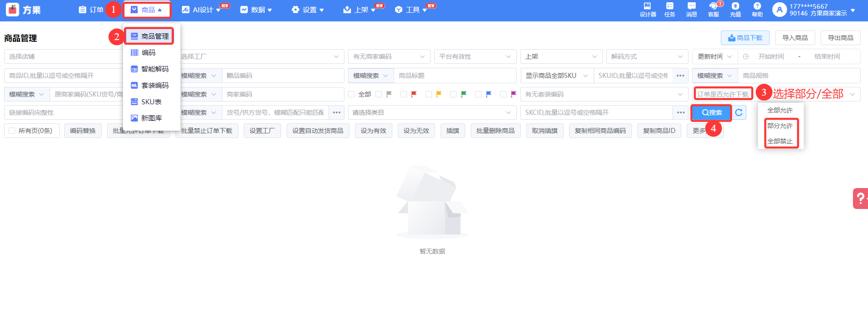The image size is (868, 321).
Task: Click the 导入商品 button
Action: pos(795,38)
